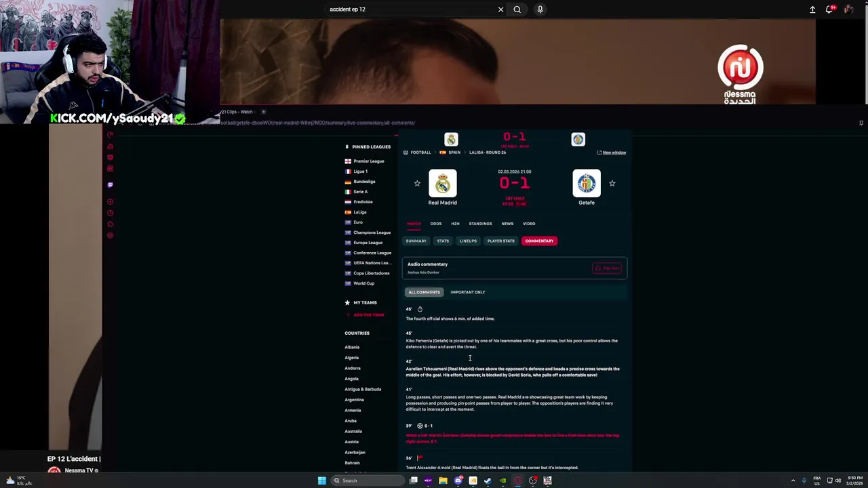Select the PLAYER STATS sub-tab

tap(501, 241)
